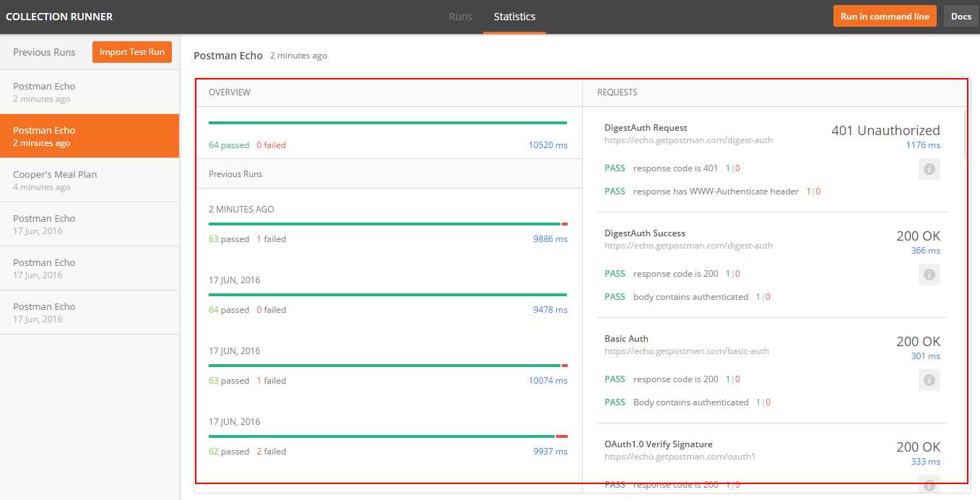The height and width of the screenshot is (500, 980).
Task: Click the 333 ms response time
Action: (x=926, y=462)
